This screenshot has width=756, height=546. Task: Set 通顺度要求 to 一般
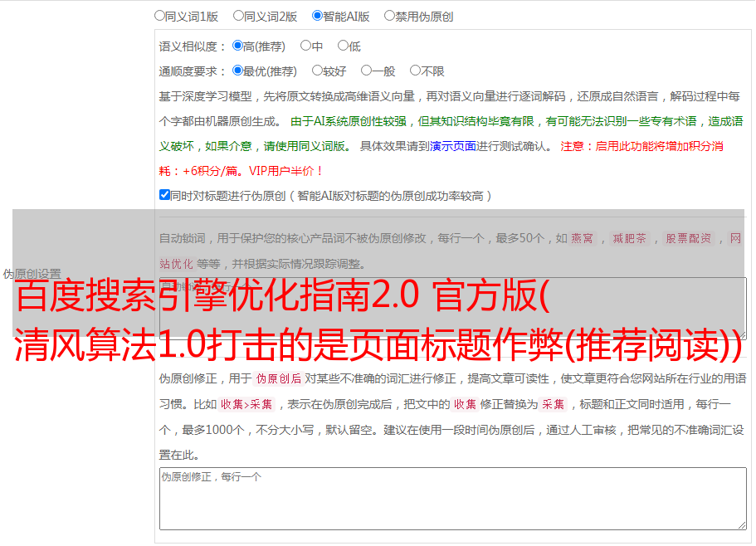pos(367,71)
